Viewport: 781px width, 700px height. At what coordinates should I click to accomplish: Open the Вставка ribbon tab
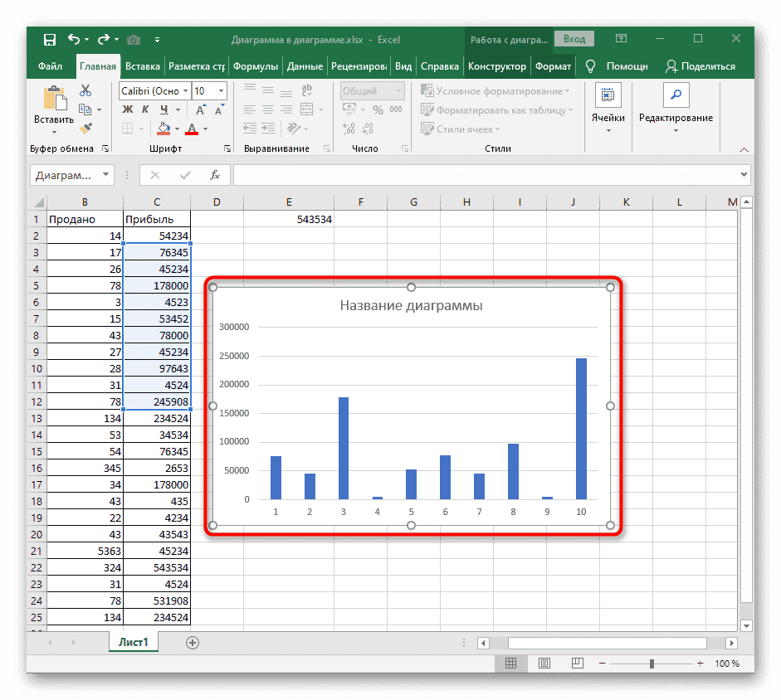tap(143, 66)
